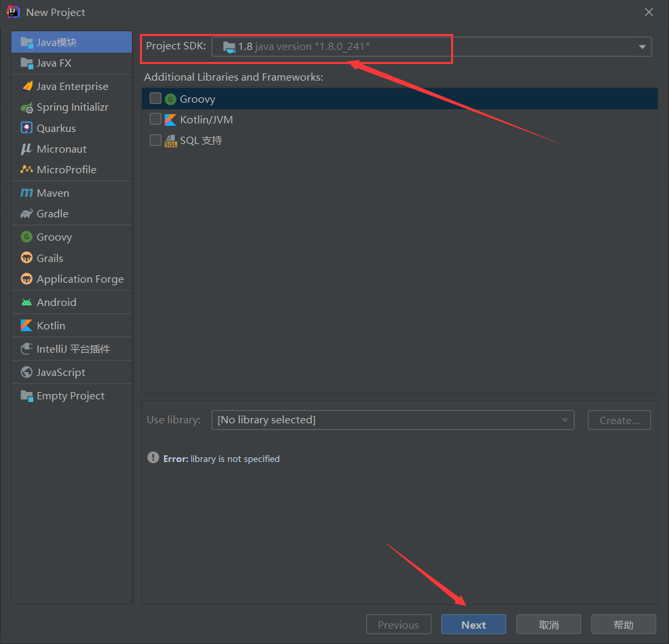Click the Groovy icon in frameworks list
This screenshot has width=669, height=644.
170,99
